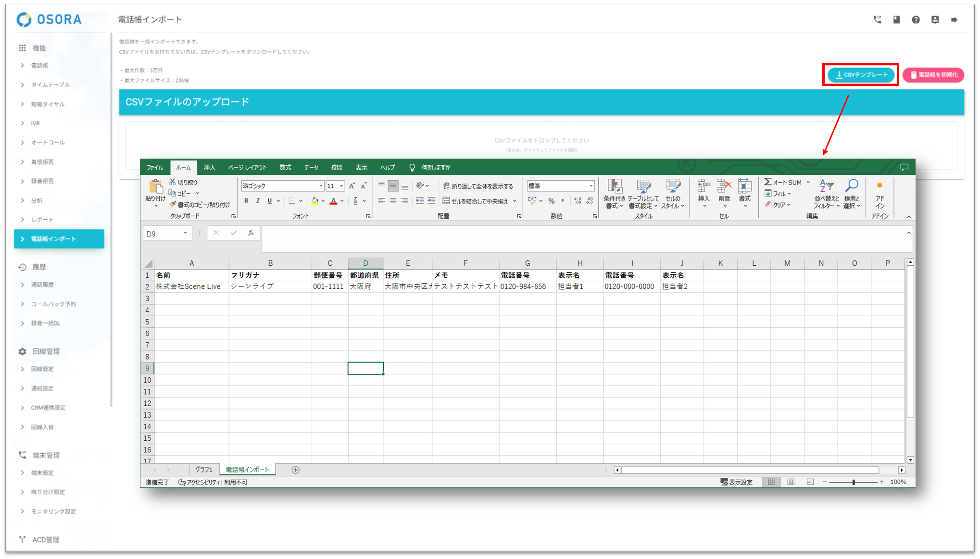The width and height of the screenshot is (980, 559).
Task: Open the comments icon in the Excel title bar
Action: [x=904, y=167]
